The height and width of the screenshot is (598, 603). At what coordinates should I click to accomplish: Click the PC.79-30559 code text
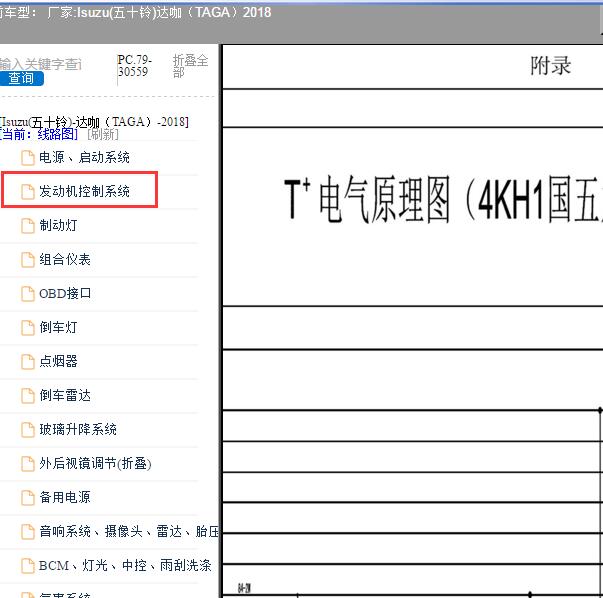tap(135, 66)
